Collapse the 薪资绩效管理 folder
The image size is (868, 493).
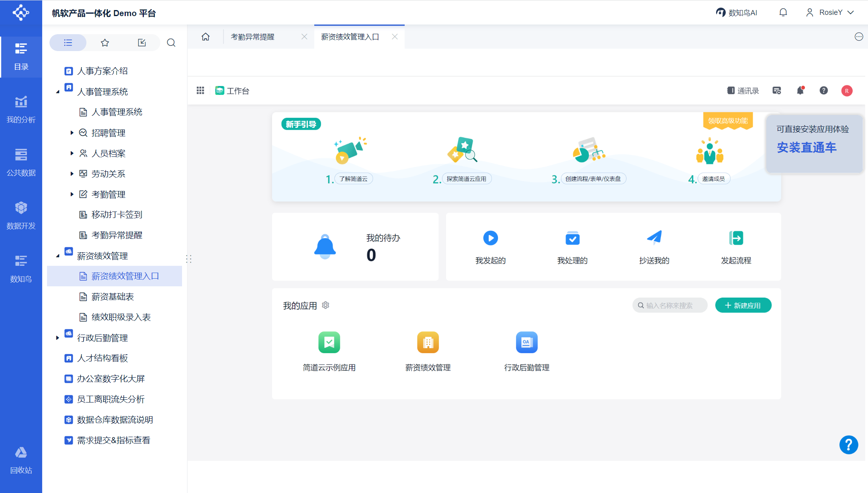click(x=57, y=256)
